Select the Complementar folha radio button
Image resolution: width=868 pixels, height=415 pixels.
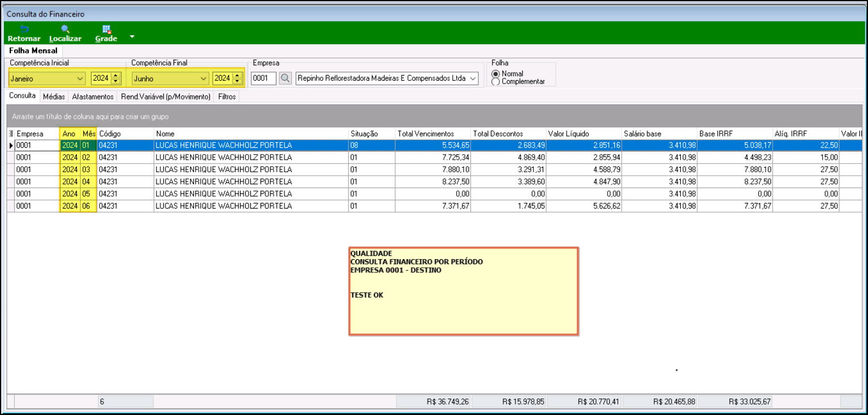point(495,82)
